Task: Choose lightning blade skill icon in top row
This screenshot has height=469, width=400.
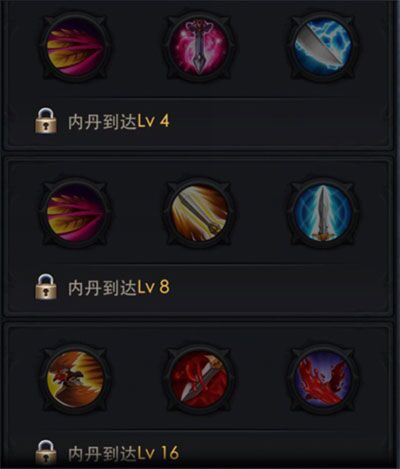Action: pyautogui.click(x=324, y=47)
